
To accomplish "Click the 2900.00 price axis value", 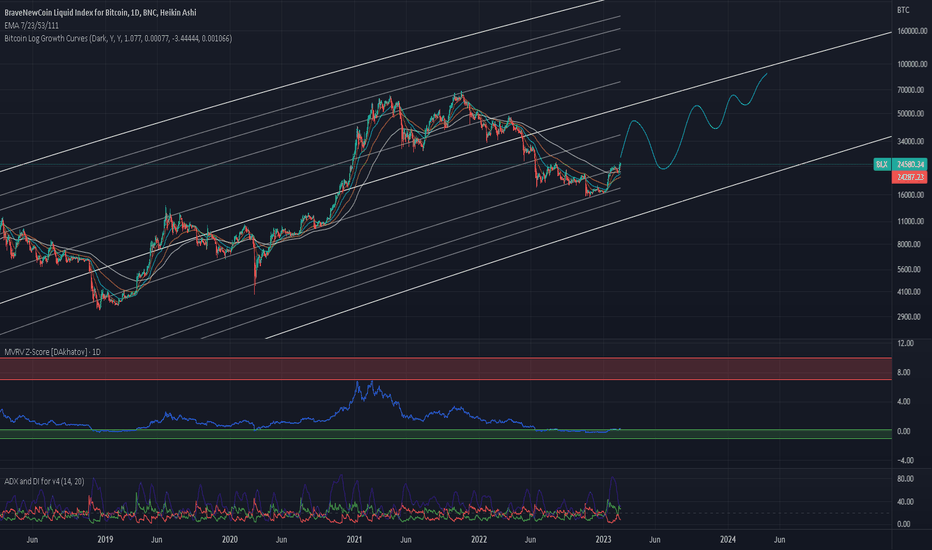I will coord(909,317).
